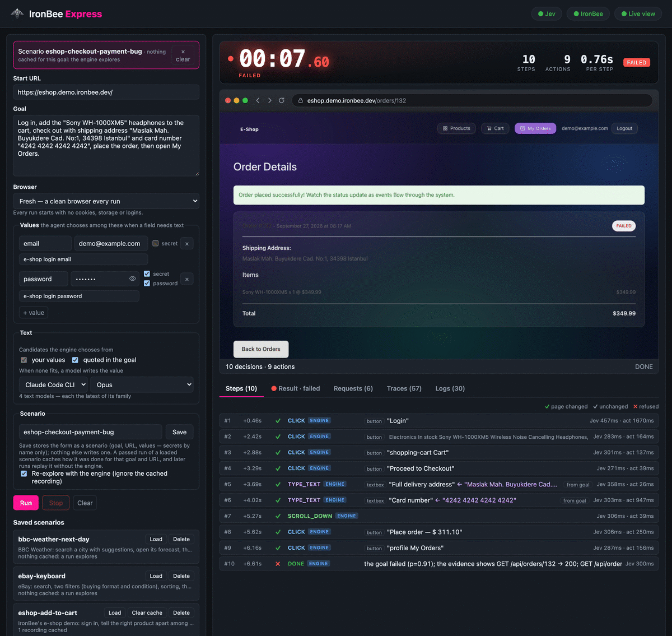
Task: Clear the cached scenario banner
Action: click(183, 55)
